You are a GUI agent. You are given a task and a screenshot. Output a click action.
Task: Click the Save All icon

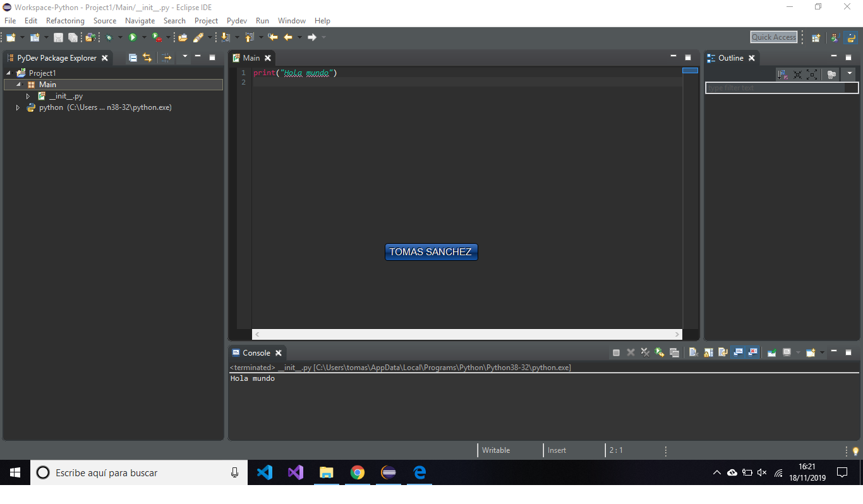(73, 37)
